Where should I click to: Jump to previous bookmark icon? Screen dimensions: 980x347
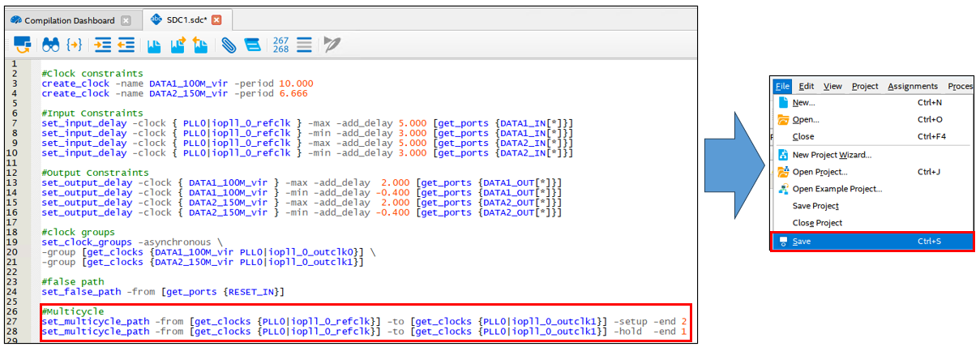pos(200,45)
